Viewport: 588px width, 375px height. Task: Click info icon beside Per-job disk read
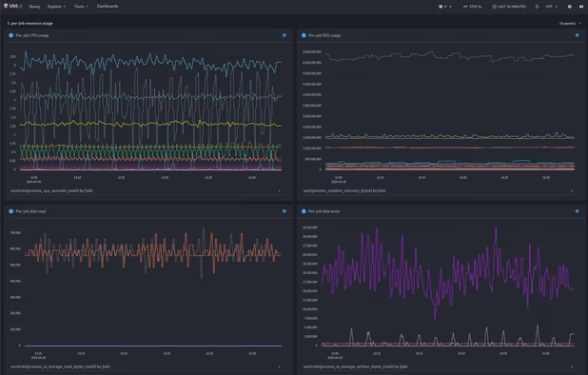click(x=10, y=211)
